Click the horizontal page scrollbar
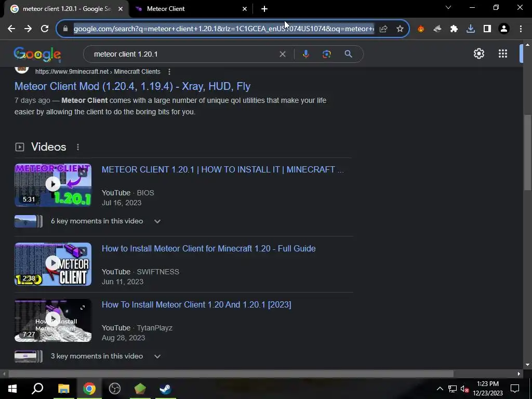 click(231, 374)
